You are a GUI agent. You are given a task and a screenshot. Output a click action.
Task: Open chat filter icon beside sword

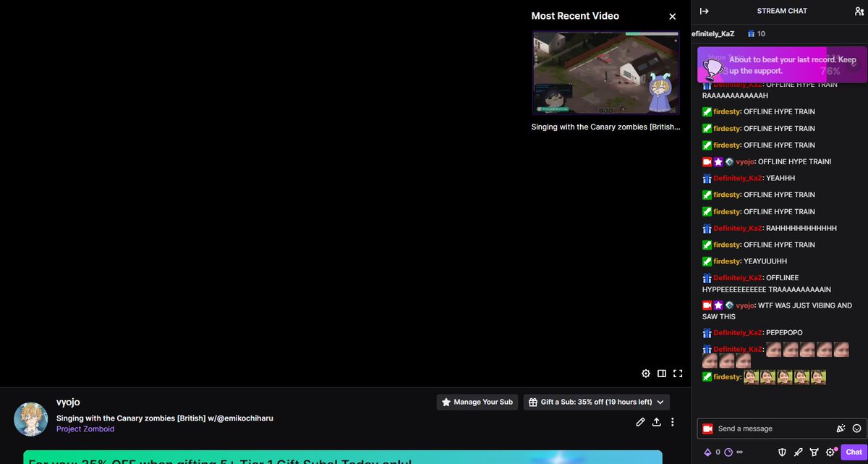(814, 452)
